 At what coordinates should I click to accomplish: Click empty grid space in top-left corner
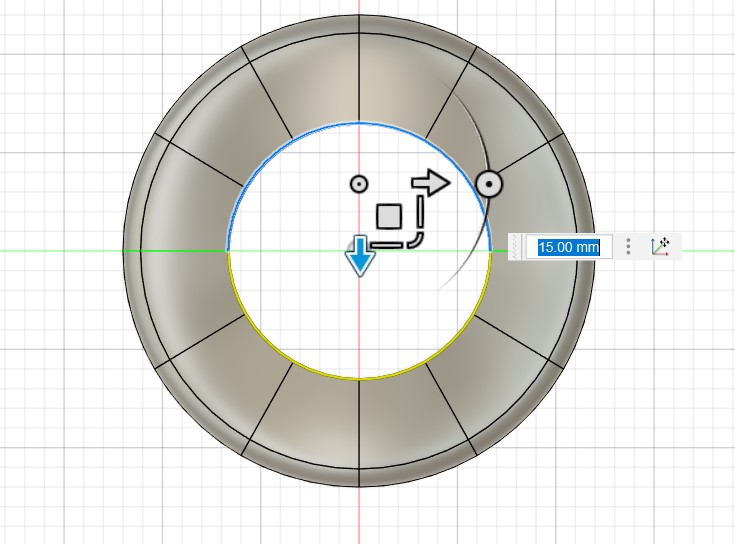(50, 50)
